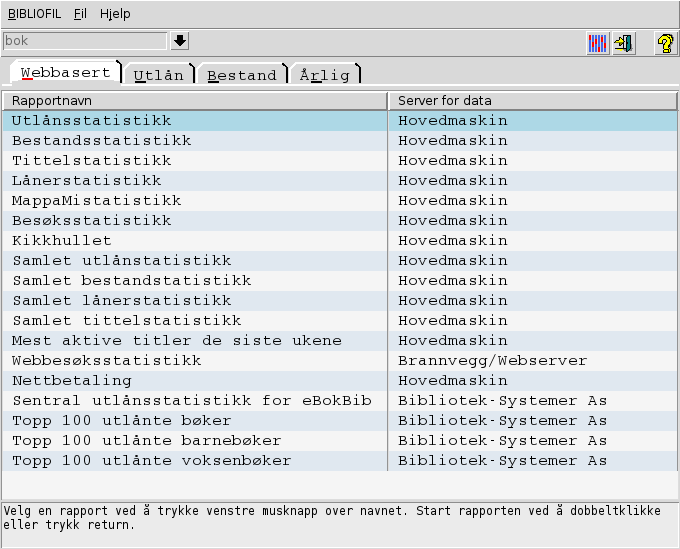This screenshot has width=680, height=549.
Task: Open the BIBLIOFIL menu
Action: (x=33, y=14)
